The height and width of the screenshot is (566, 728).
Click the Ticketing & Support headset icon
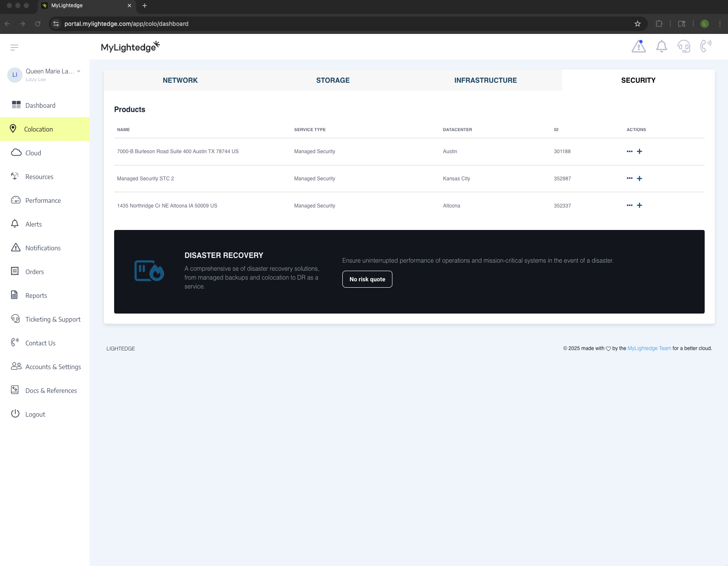coord(15,319)
